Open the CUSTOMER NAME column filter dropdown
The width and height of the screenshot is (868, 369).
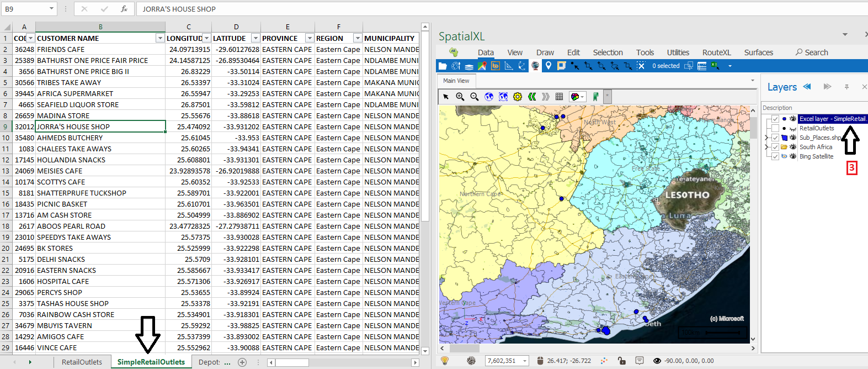pyautogui.click(x=159, y=38)
